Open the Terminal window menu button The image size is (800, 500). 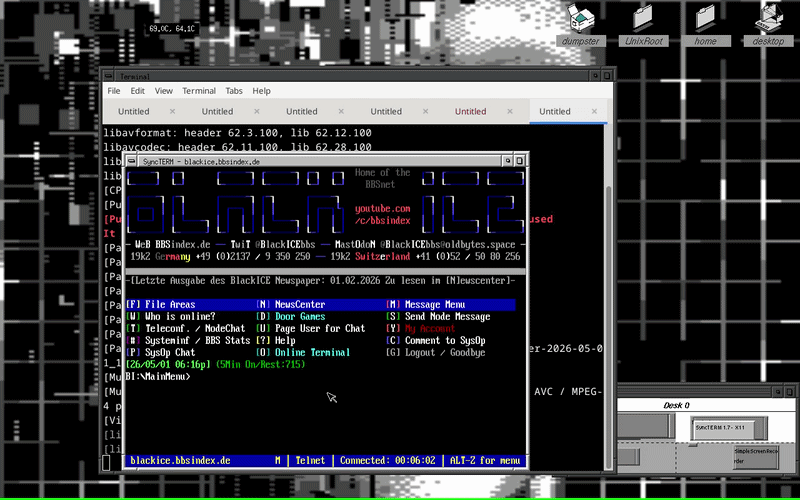108,76
